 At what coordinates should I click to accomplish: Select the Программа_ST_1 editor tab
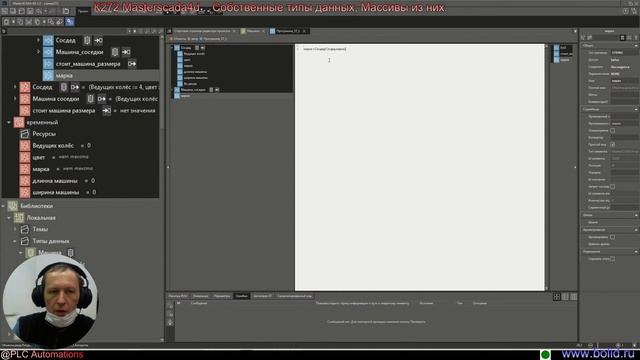click(x=288, y=31)
